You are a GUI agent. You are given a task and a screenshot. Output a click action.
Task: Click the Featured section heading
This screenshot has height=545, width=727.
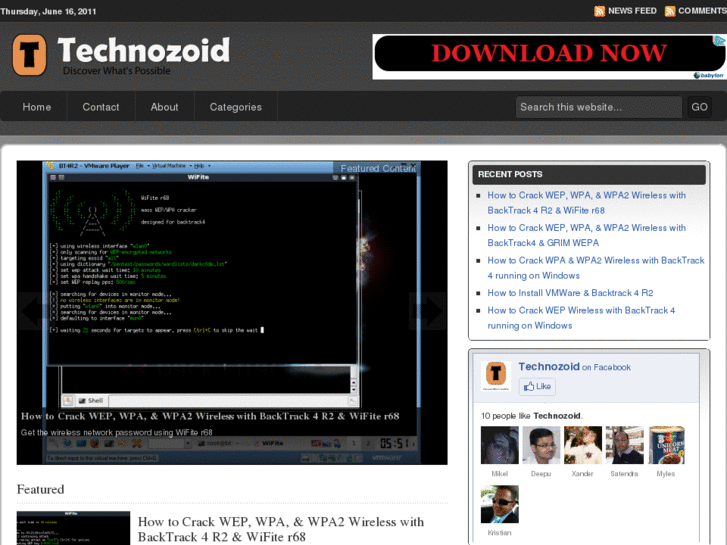pos(40,489)
